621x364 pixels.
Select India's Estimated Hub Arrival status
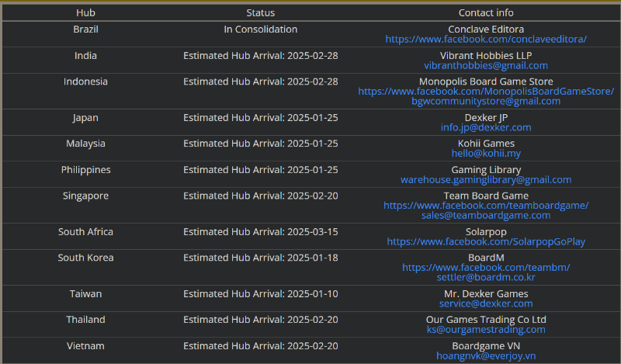pos(261,55)
